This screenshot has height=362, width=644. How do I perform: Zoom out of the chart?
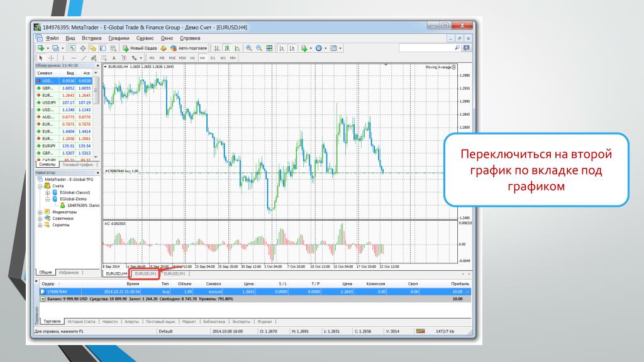click(x=259, y=48)
